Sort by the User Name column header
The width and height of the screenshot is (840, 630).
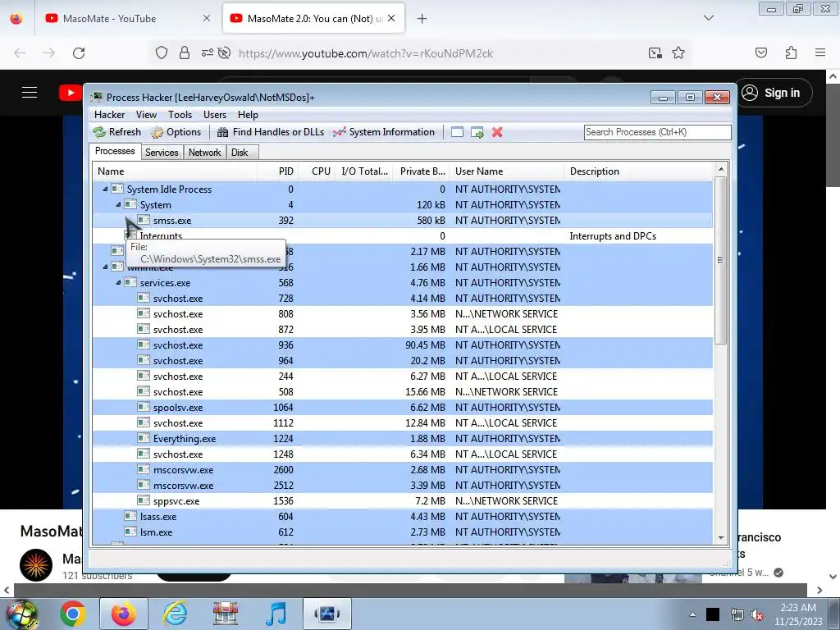click(507, 171)
